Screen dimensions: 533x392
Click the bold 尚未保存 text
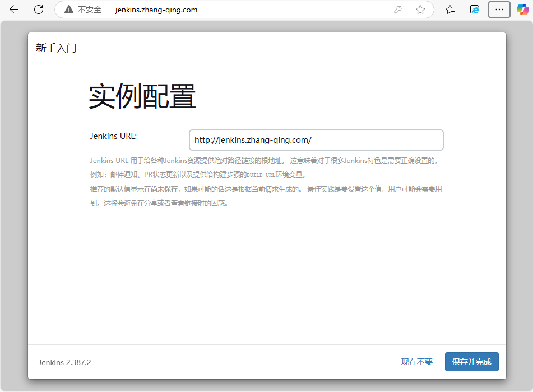click(164, 189)
